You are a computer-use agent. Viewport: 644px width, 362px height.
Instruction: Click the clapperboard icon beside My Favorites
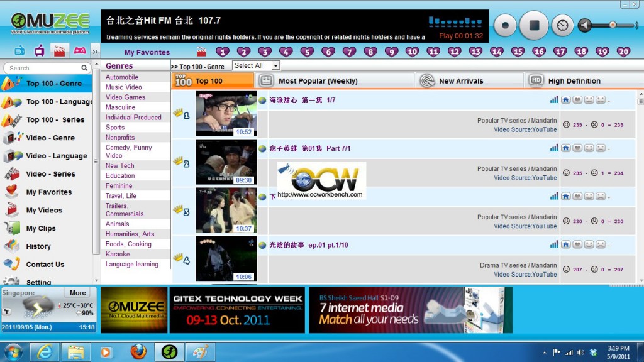pos(201,52)
